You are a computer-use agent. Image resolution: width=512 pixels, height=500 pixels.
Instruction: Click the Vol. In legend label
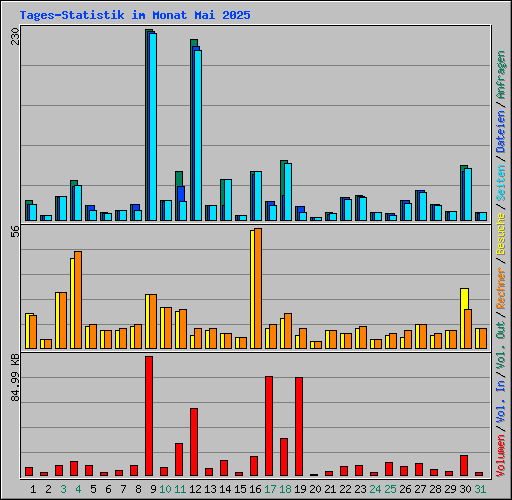point(501,401)
